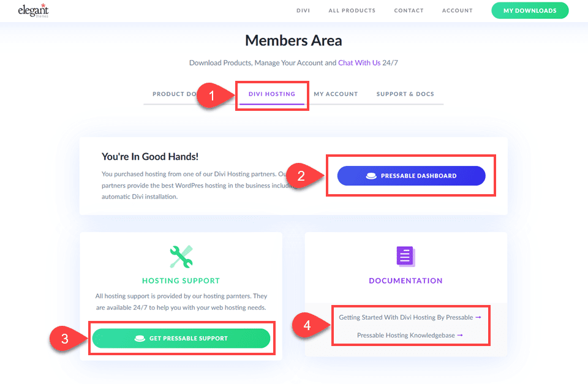
Task: Open the Divi Hosting tab
Action: [271, 94]
